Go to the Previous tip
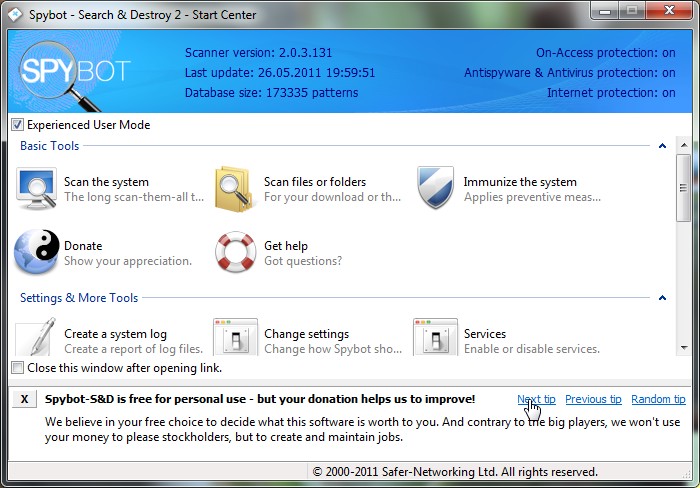The image size is (700, 488). pyautogui.click(x=593, y=399)
